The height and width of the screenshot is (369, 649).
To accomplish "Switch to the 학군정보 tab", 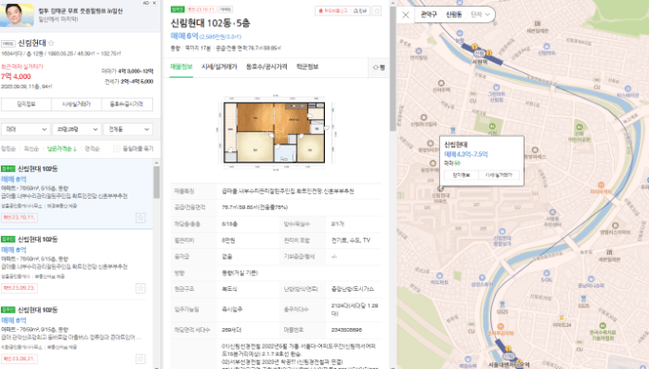I will [307, 67].
